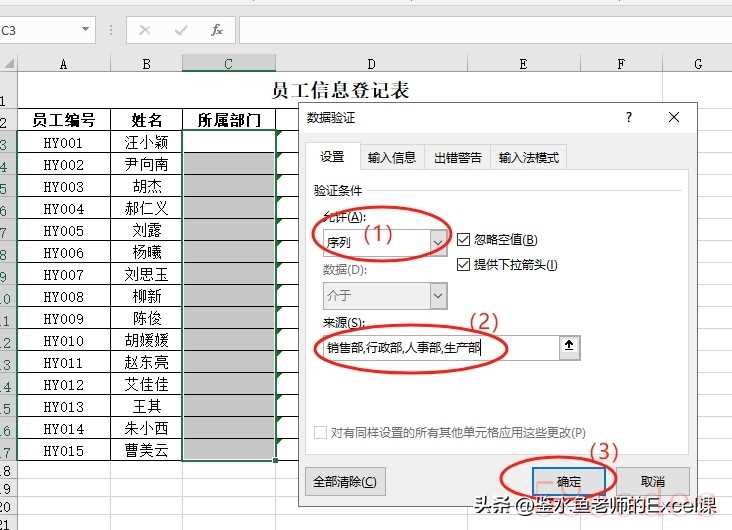Click the 全部清除(C) button

pyautogui.click(x=345, y=481)
